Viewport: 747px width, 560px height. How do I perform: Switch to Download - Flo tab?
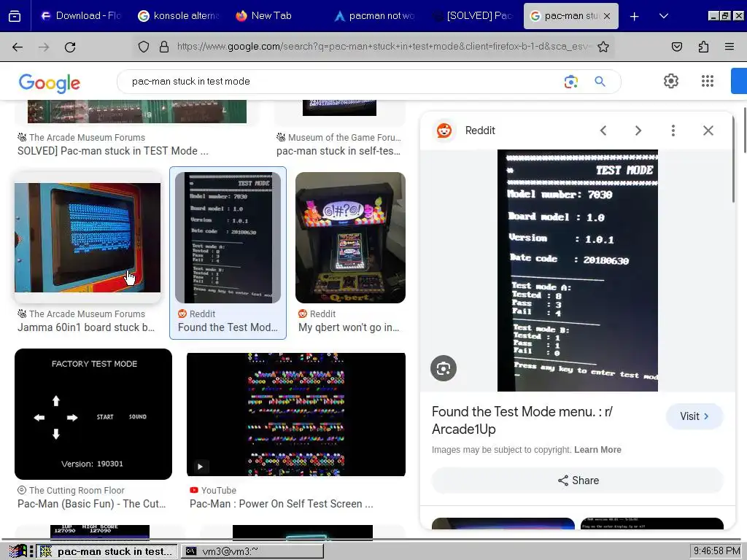[80, 16]
